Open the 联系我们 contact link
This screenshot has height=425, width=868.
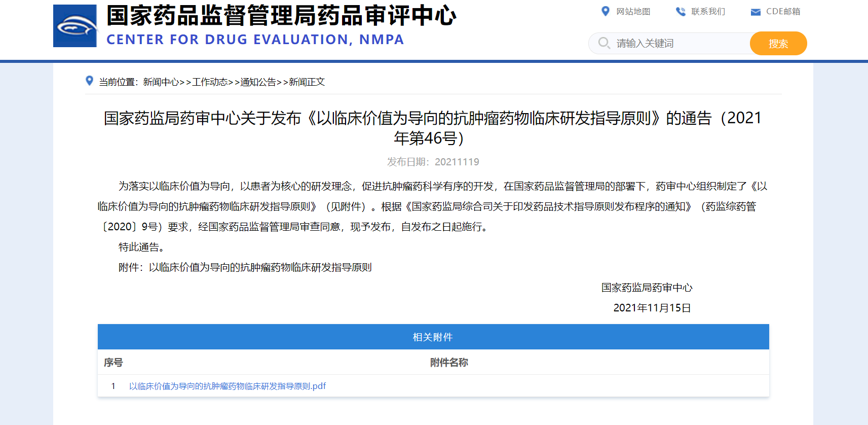pyautogui.click(x=708, y=12)
